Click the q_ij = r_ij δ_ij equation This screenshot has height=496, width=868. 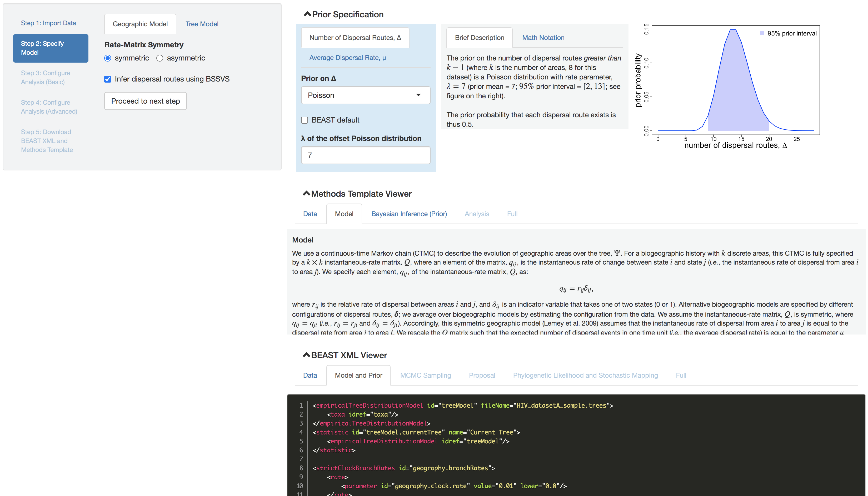(x=576, y=289)
